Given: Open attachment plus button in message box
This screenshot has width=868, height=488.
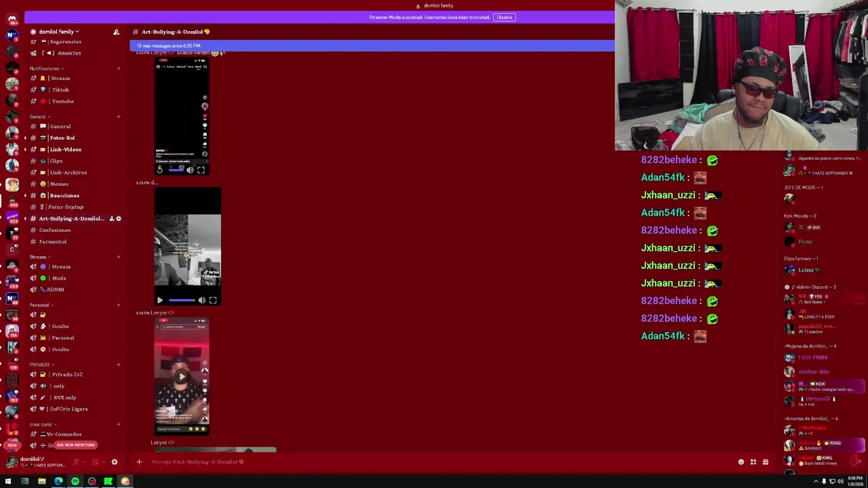Looking at the screenshot, I should (x=139, y=462).
